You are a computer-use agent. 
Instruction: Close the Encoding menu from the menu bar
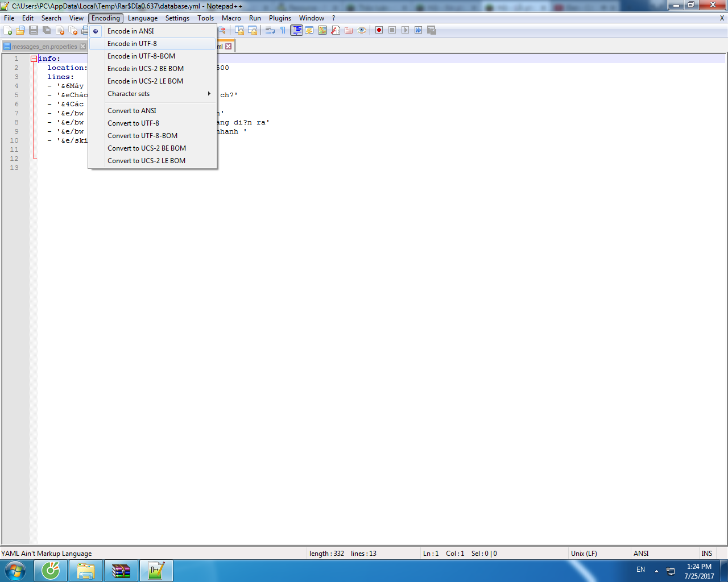(x=106, y=18)
